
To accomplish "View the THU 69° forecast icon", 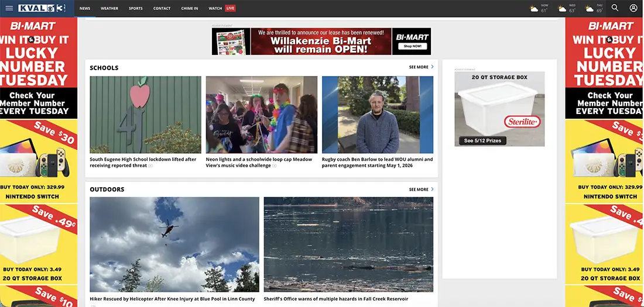I will click(590, 9).
